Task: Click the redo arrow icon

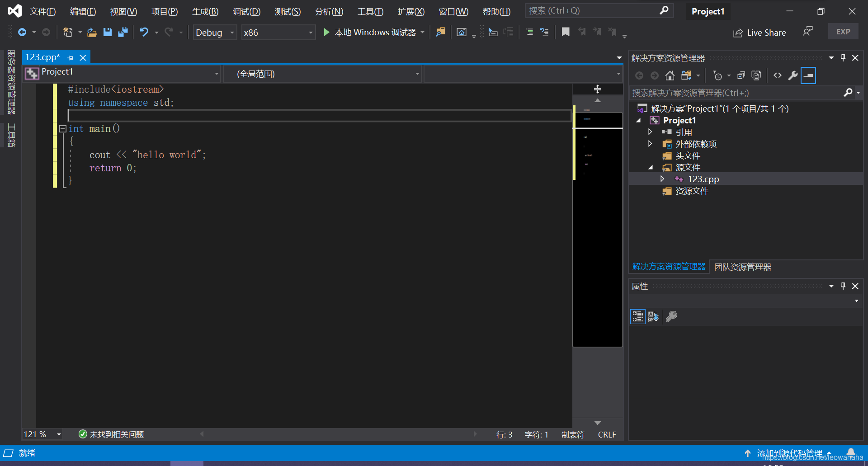Action: tap(169, 32)
